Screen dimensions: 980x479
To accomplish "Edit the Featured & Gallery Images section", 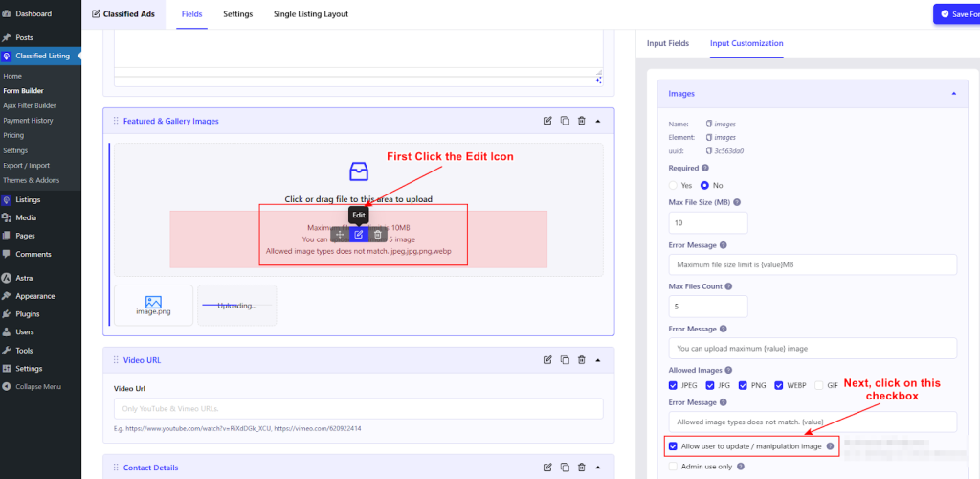I will [548, 121].
